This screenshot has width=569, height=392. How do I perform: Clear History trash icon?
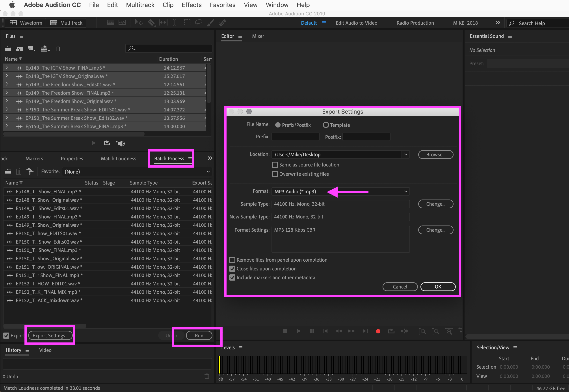[x=207, y=376]
